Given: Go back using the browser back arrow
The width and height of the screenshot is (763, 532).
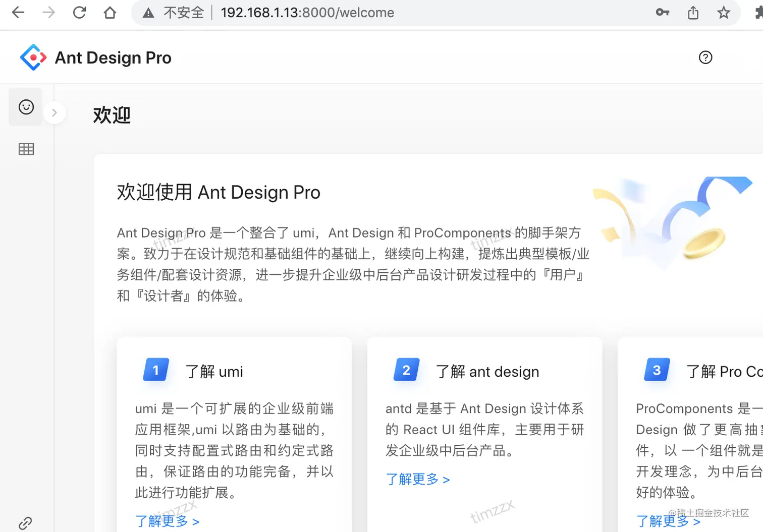Looking at the screenshot, I should 18,13.
